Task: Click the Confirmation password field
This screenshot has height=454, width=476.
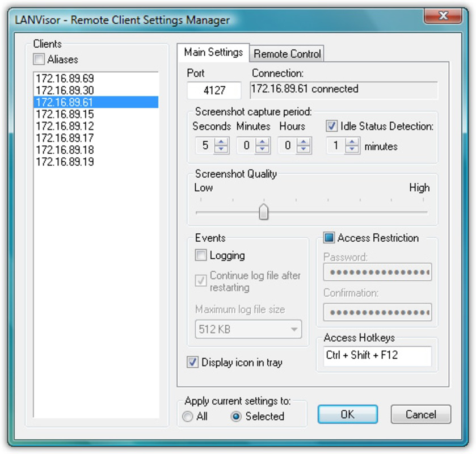Action: (377, 312)
